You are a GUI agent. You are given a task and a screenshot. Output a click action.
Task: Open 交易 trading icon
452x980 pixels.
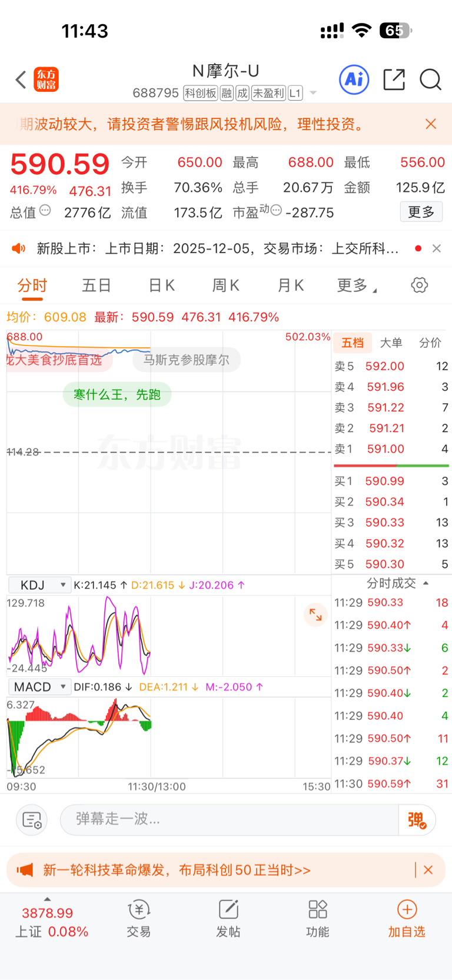pos(139,918)
